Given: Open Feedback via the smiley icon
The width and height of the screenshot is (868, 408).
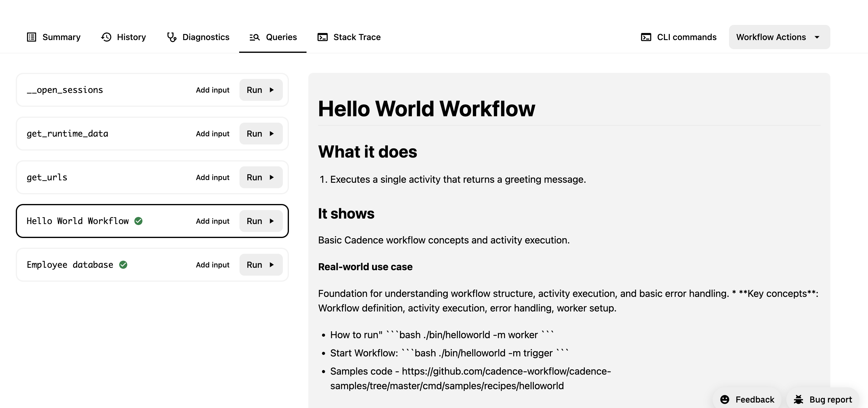Looking at the screenshot, I should [x=725, y=399].
